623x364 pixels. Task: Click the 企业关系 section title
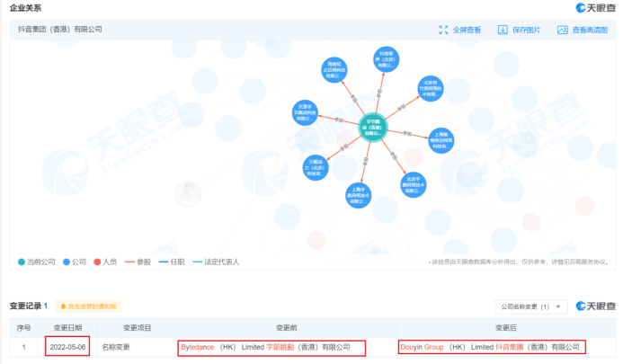click(x=24, y=7)
